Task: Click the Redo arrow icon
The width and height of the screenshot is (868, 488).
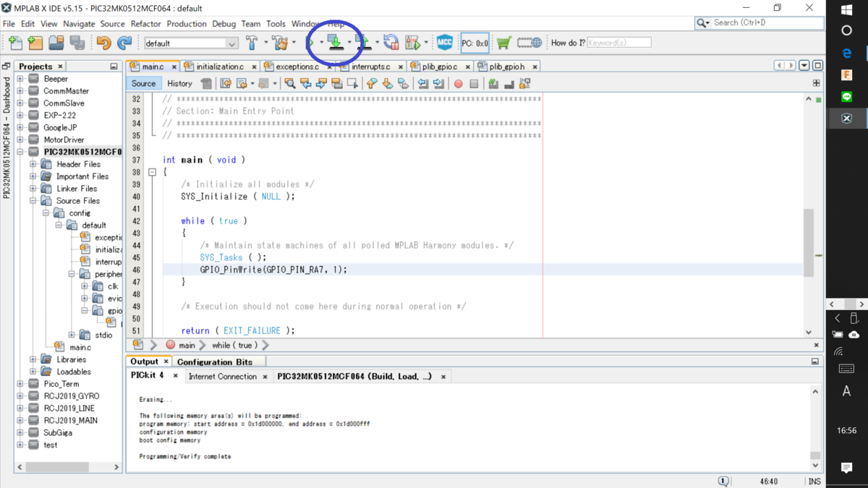Action: click(124, 43)
